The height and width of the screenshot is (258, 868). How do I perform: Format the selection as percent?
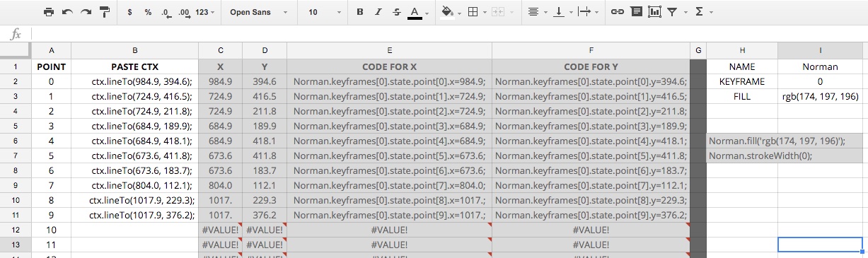tap(148, 12)
